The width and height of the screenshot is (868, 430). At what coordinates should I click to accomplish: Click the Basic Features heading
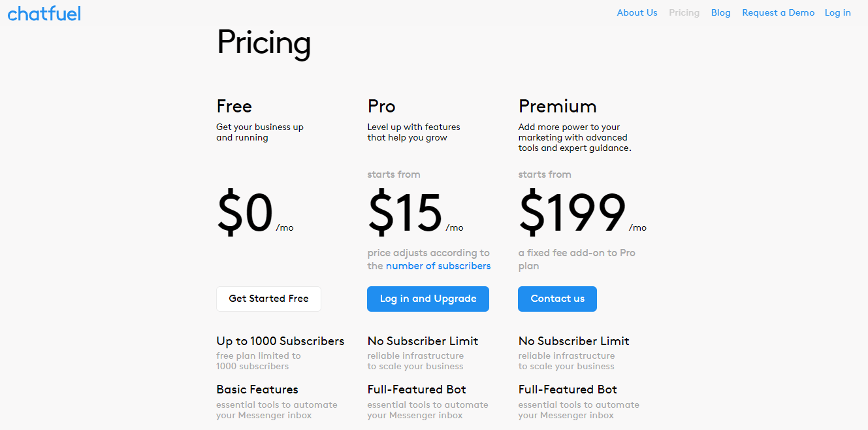[x=257, y=389]
